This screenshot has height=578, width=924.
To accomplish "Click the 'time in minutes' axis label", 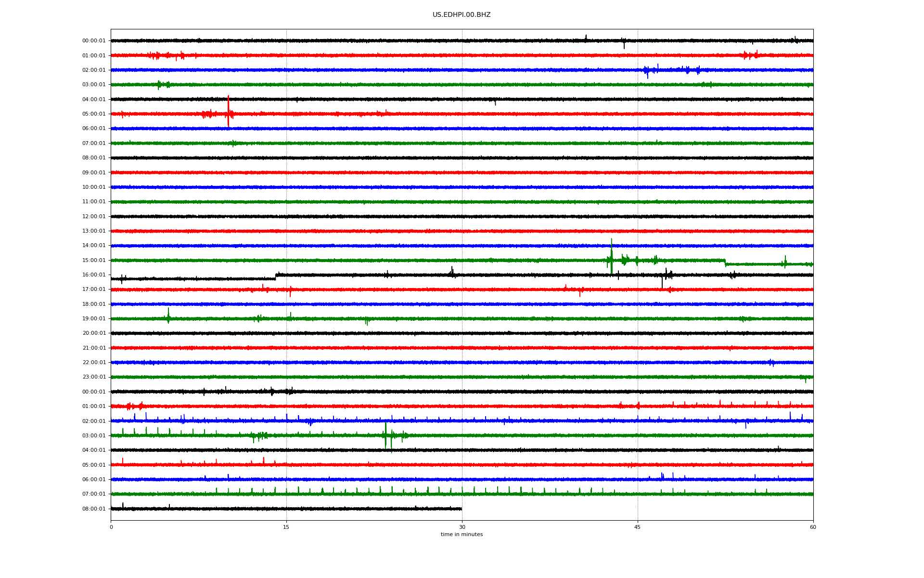I will click(461, 534).
